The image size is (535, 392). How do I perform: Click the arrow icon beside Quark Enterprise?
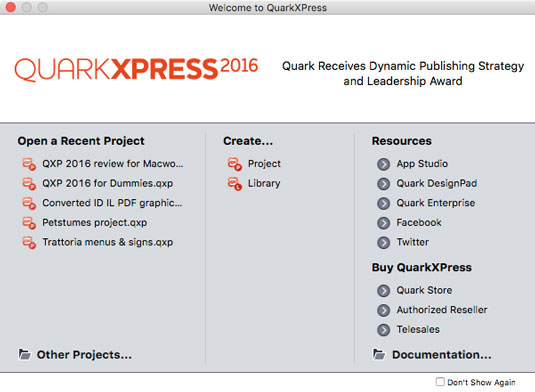point(384,203)
